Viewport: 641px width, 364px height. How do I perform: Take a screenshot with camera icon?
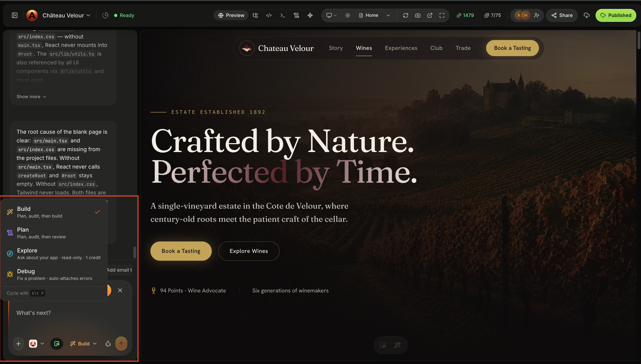(x=418, y=15)
